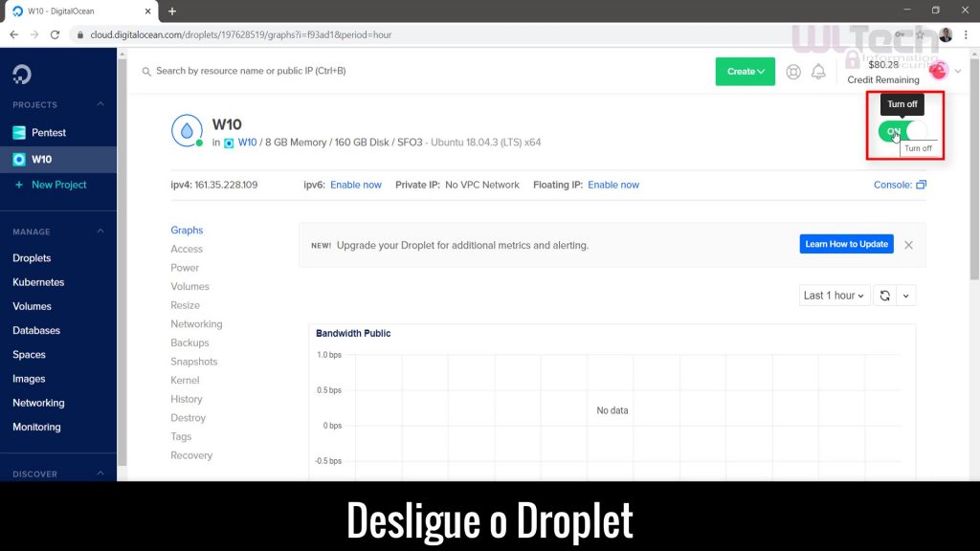Screen dimensions: 980x551
Task: Click the account avatar icon
Action: [x=938, y=71]
